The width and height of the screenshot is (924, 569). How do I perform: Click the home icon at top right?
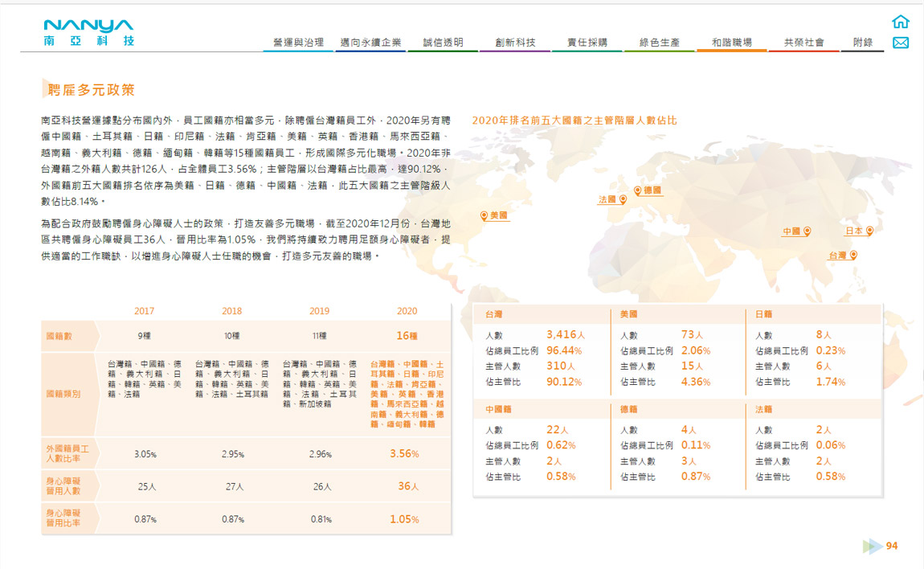(x=901, y=22)
